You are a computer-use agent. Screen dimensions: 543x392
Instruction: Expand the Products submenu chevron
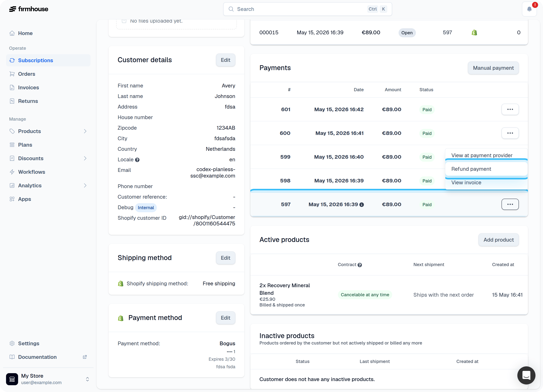[85, 131]
